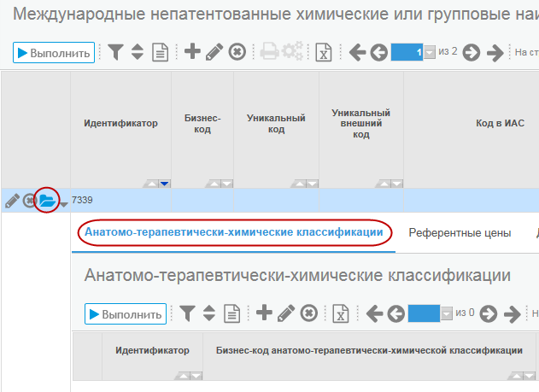This screenshot has width=539, height=392.
Task: Export top table to Excel icon
Action: coord(324,52)
